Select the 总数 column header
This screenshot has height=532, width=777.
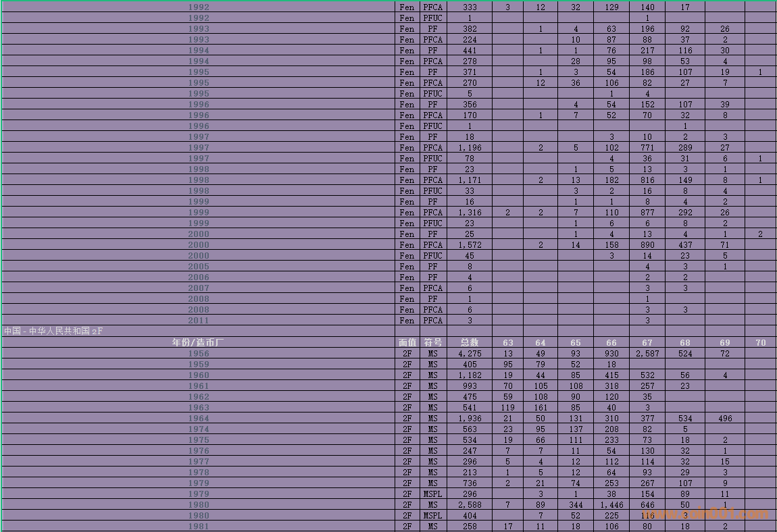coord(470,342)
